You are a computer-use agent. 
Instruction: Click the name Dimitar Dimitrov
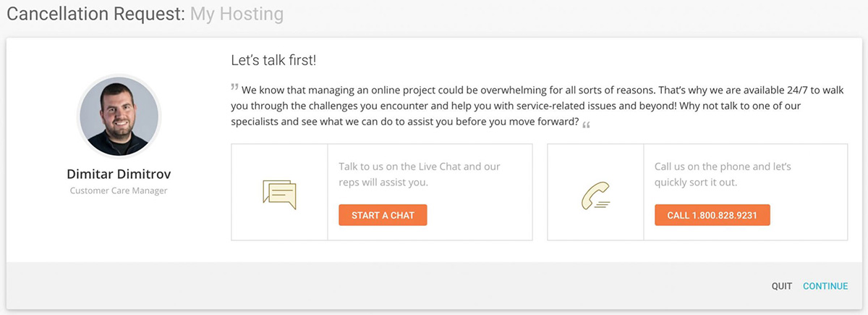119,175
